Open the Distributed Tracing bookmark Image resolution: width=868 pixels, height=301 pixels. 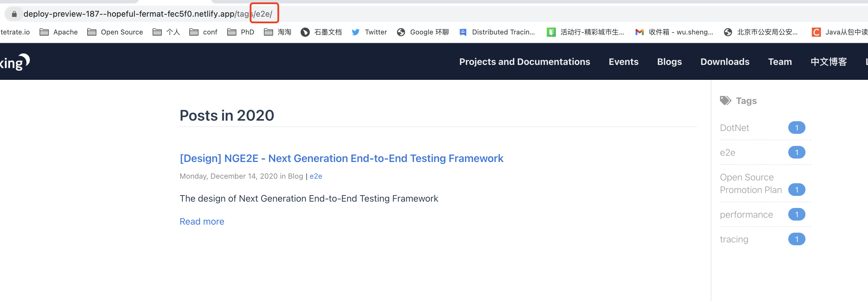pos(497,32)
